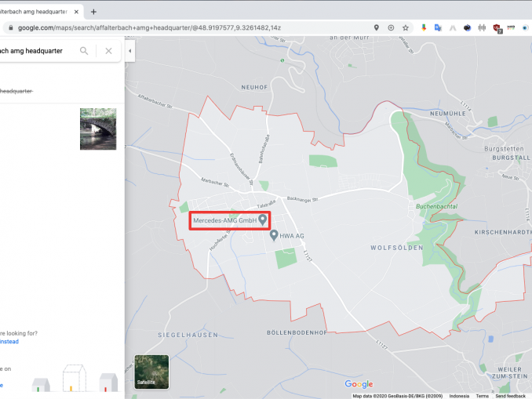Click the WOLFSÖLDEN map label
This screenshot has height=399, width=532.
pos(397,248)
